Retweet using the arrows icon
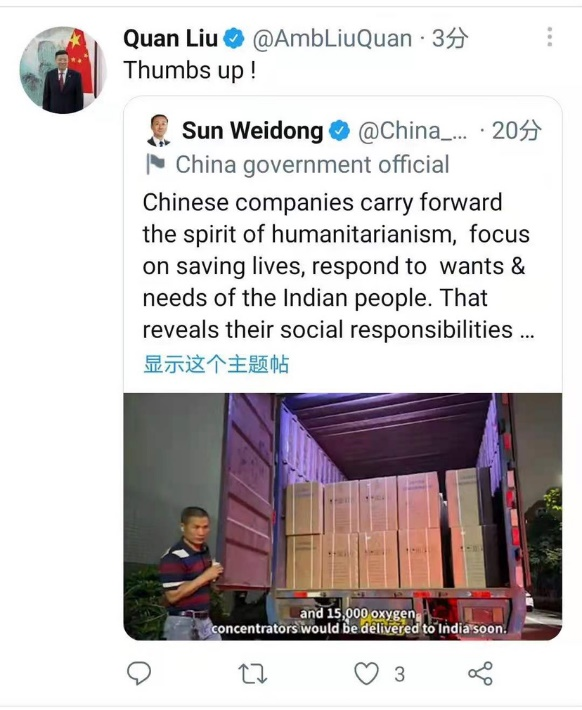The width and height of the screenshot is (582, 710). point(253,673)
